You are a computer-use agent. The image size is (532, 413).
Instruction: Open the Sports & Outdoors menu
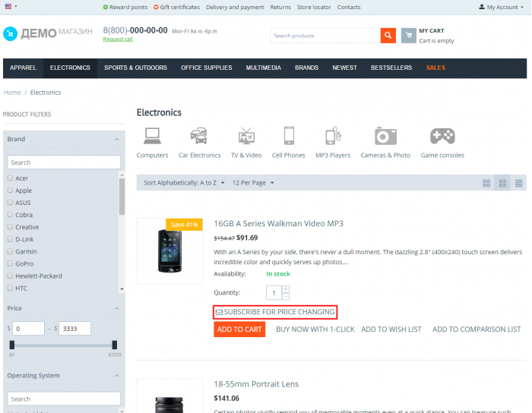pyautogui.click(x=136, y=68)
